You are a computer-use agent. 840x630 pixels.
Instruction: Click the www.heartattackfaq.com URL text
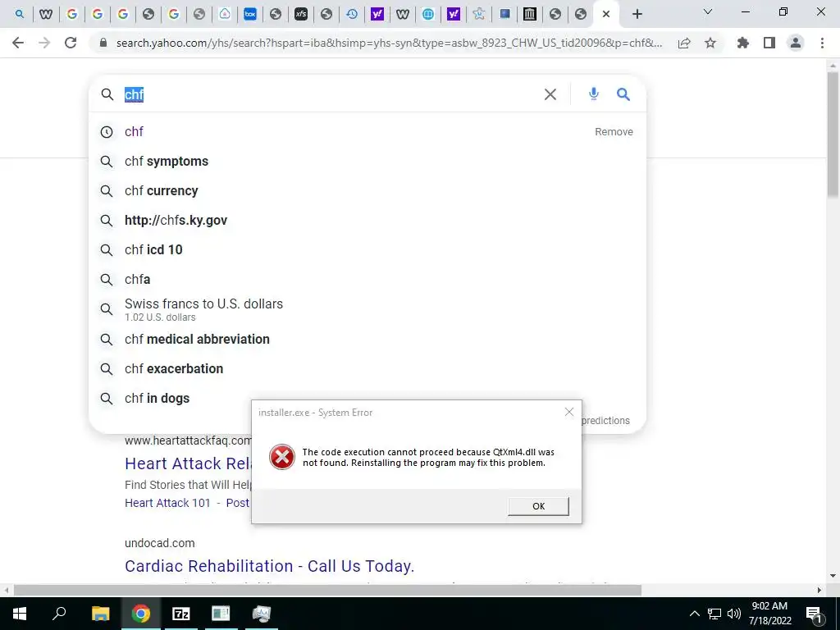[188, 441]
